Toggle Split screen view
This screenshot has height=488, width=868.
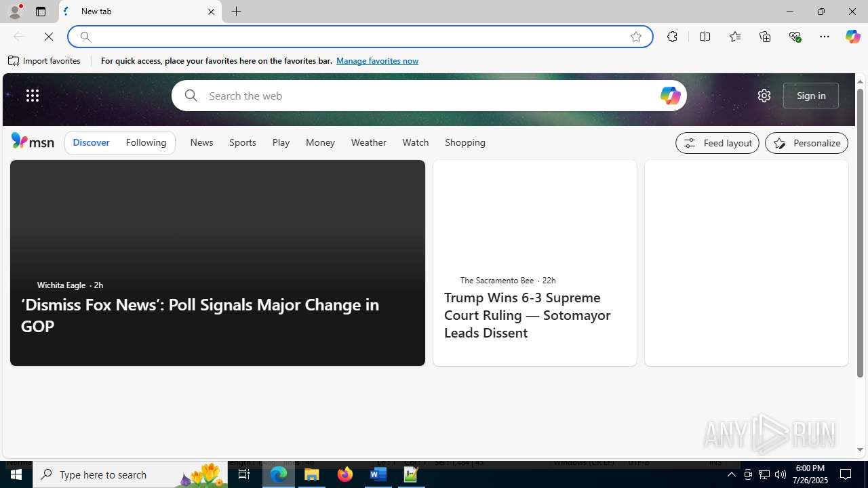pos(705,37)
